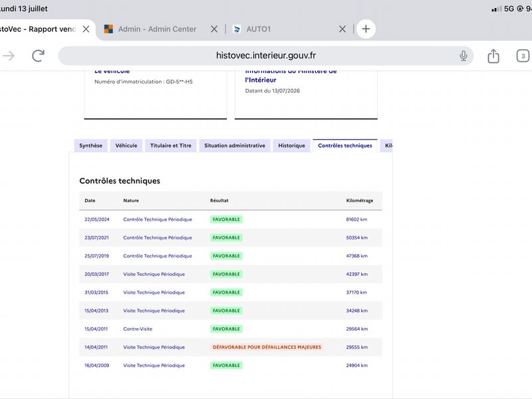Image resolution: width=532 pixels, height=399 pixels.
Task: Open the tab overview showing 3 tabs
Action: pyautogui.click(x=523, y=56)
